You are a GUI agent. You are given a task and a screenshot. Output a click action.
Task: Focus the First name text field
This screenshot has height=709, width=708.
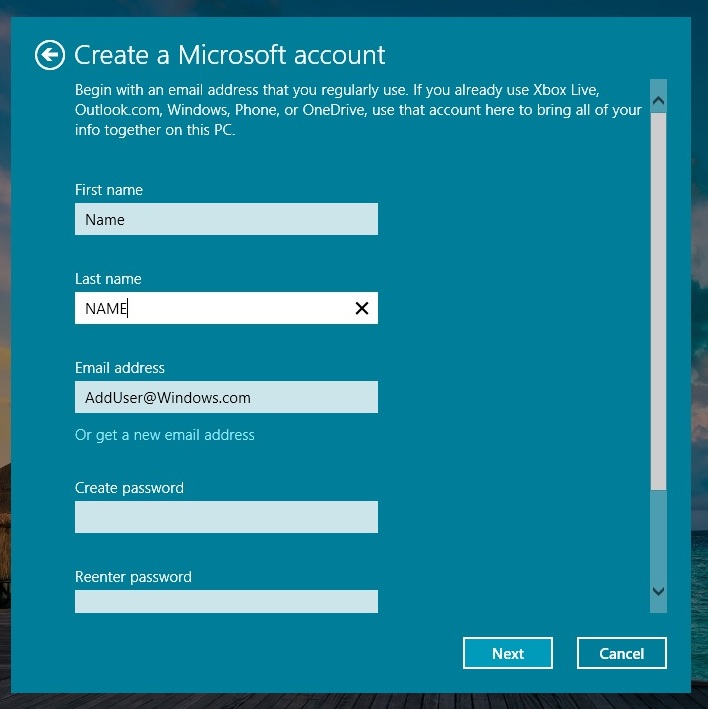pyautogui.click(x=226, y=220)
